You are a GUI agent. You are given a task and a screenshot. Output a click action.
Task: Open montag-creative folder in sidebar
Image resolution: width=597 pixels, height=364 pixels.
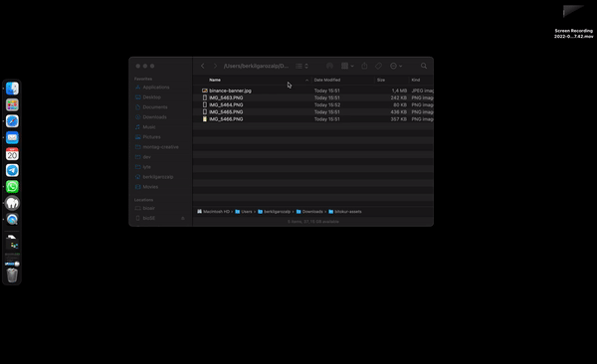pos(160,147)
